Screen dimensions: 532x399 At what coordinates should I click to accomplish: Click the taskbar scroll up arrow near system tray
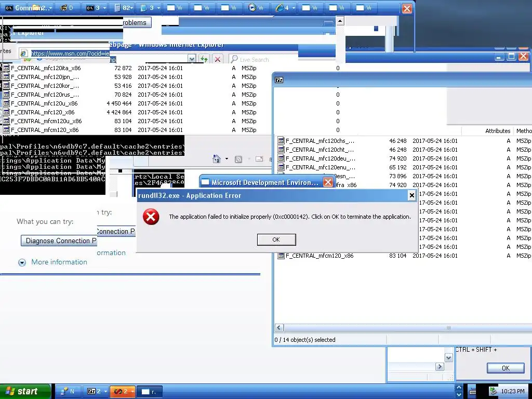(x=459, y=387)
